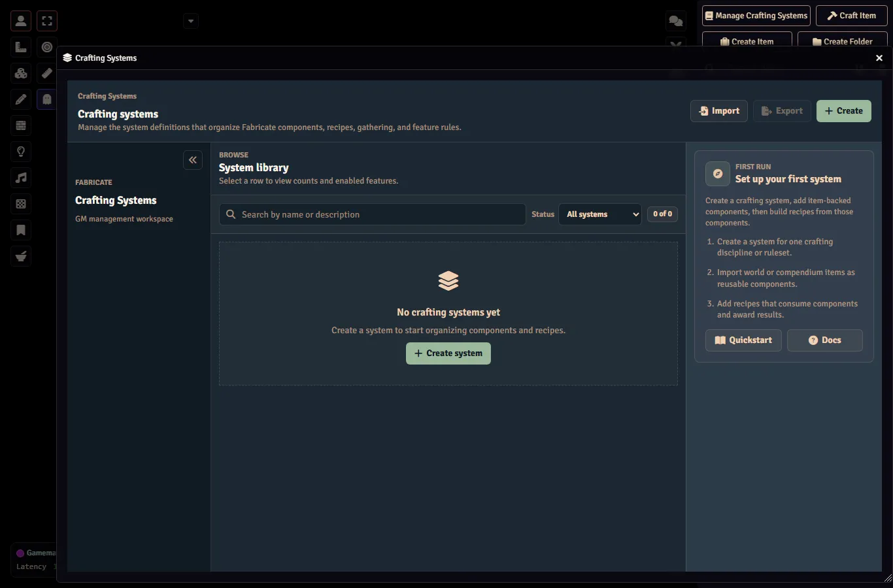The image size is (893, 588).
Task: Open the Wall Controls brick icon
Action: pos(21,125)
